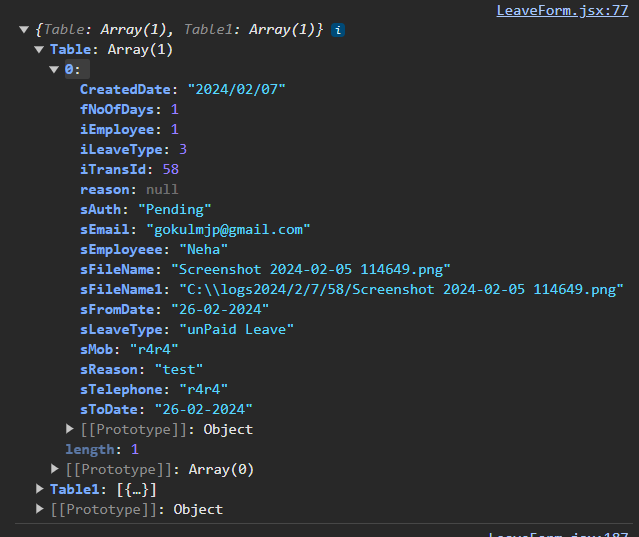Click the sAuth "Pending" value
Image resolution: width=639 pixels, height=537 pixels.
pos(175,209)
